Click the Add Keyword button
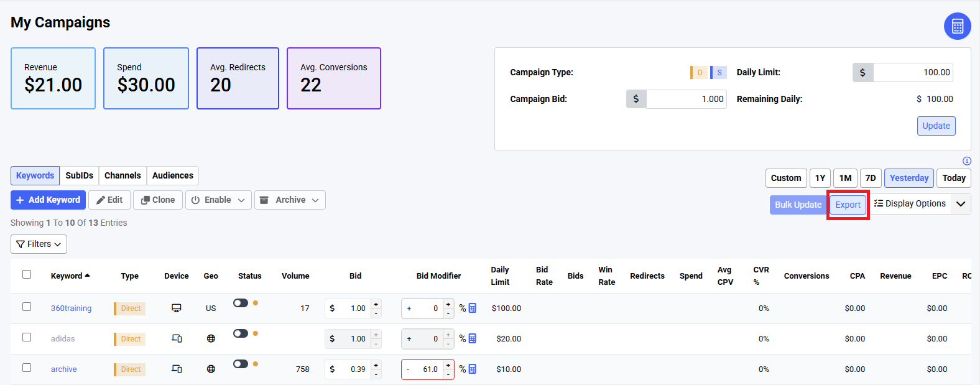The image size is (980, 385). click(x=48, y=200)
